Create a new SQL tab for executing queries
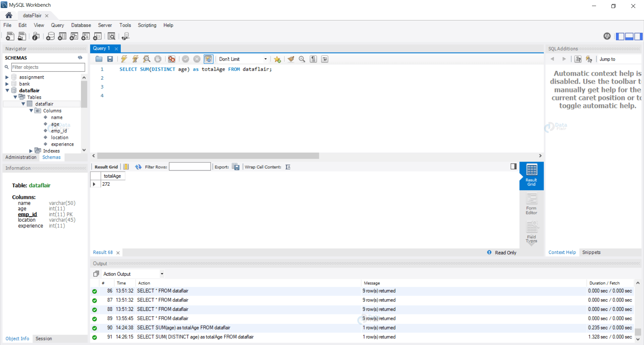This screenshot has height=345, width=644. 10,36
